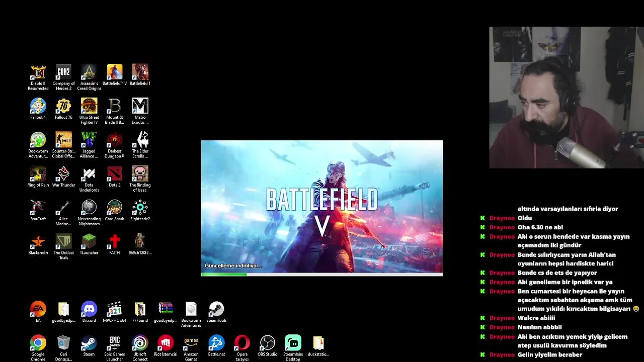The height and width of the screenshot is (362, 644).
Task: Launch Ubisoft Connect shortcut
Action: tap(140, 348)
